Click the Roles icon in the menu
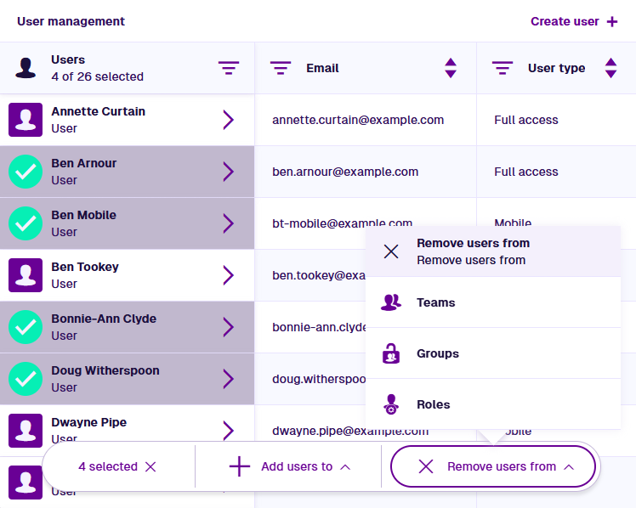Image resolution: width=636 pixels, height=508 pixels. tap(391, 405)
